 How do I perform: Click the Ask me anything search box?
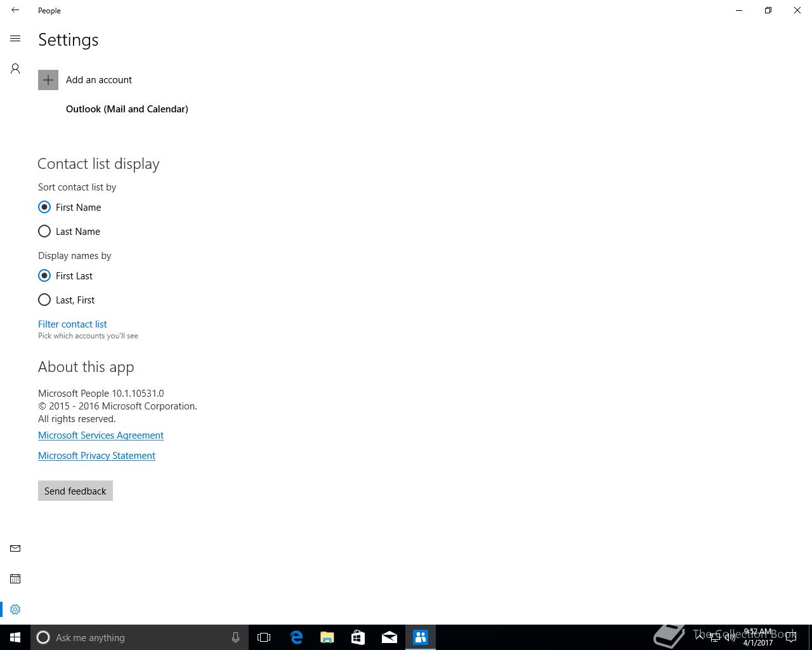[140, 637]
